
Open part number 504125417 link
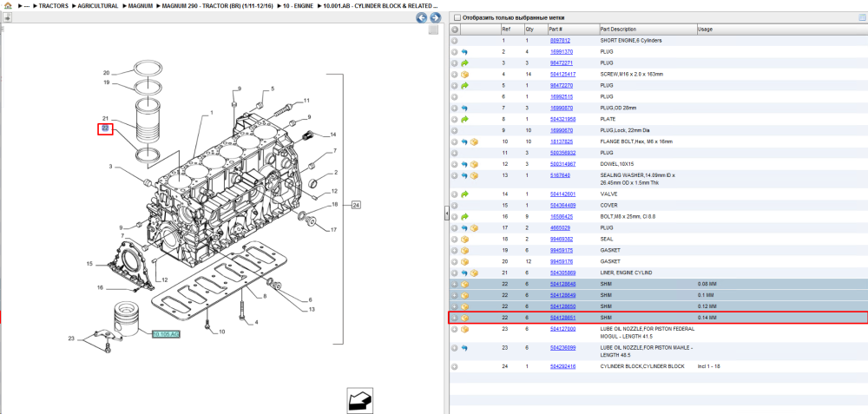(x=562, y=74)
